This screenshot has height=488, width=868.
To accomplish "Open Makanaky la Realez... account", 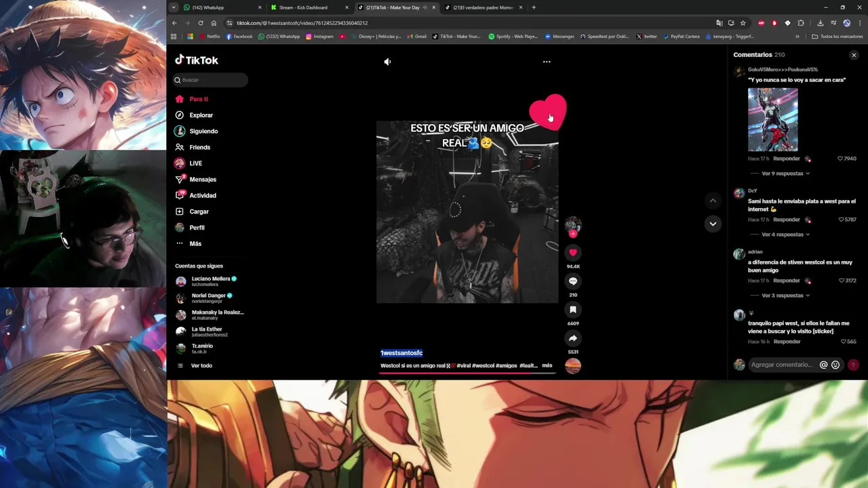I will coord(209,315).
